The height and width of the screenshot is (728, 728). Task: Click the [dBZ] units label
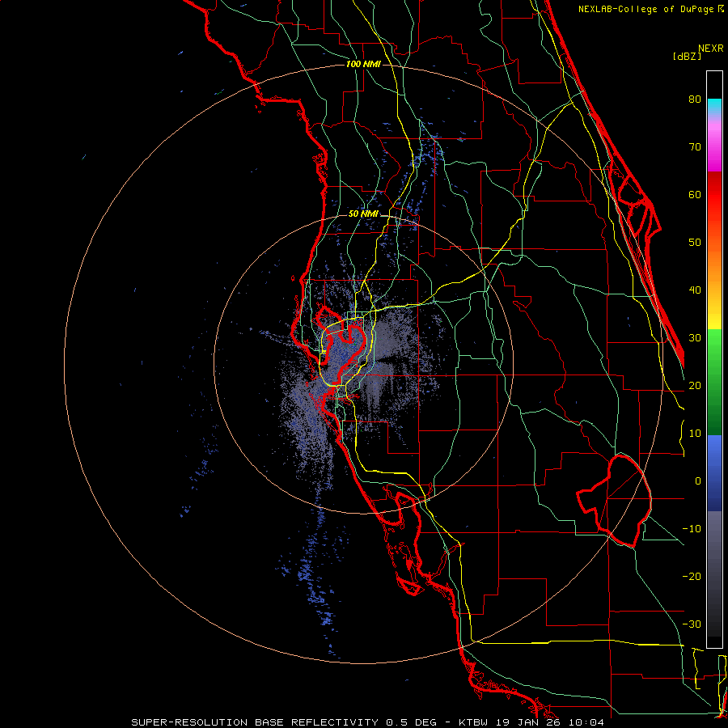(687, 56)
